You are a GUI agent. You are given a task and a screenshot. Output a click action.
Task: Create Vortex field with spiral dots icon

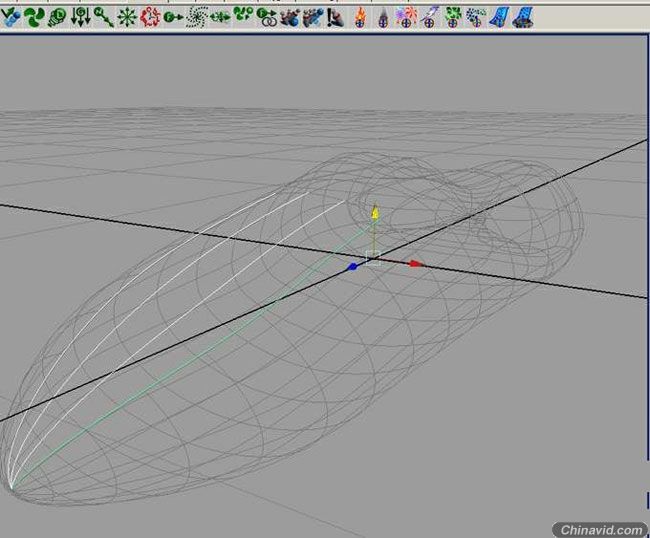[x=196, y=17]
